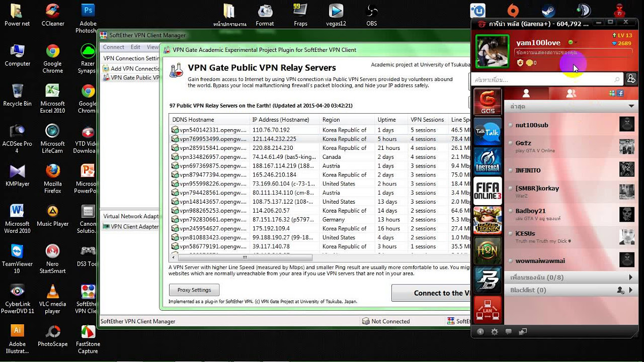Click the window switch icon in Garena footer
This screenshot has height=362, width=644.
pos(523,332)
